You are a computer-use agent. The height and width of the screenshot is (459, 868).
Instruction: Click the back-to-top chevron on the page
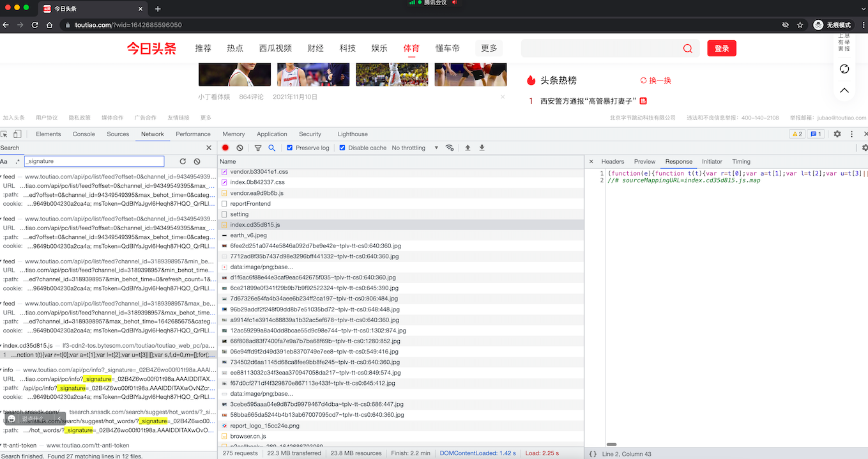(844, 91)
